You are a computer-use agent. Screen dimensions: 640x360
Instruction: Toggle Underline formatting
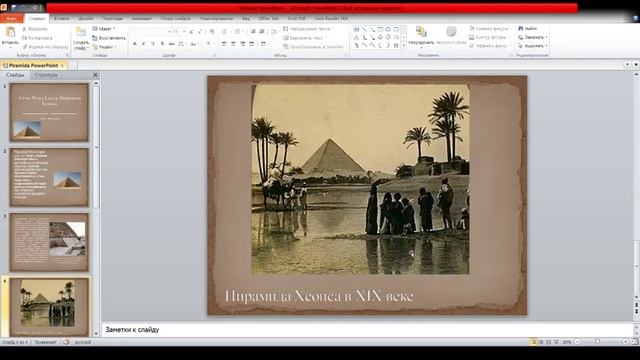(153, 44)
